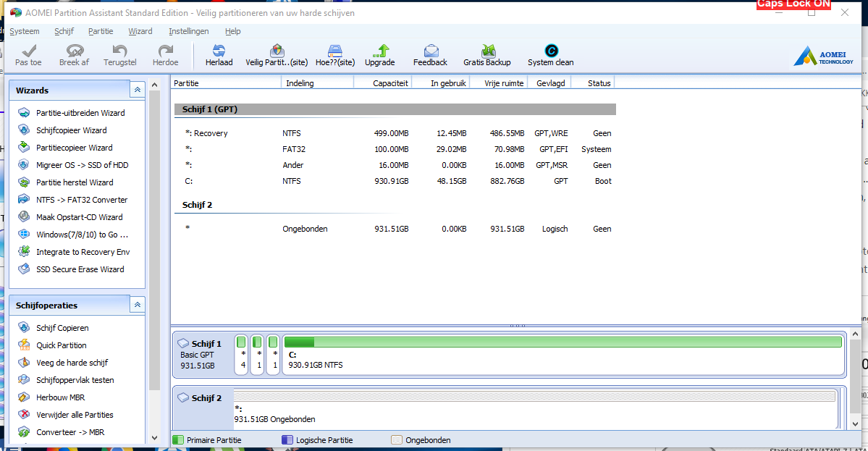The height and width of the screenshot is (451, 868).
Task: Select the FAT32 system partition row
Action: pos(395,149)
